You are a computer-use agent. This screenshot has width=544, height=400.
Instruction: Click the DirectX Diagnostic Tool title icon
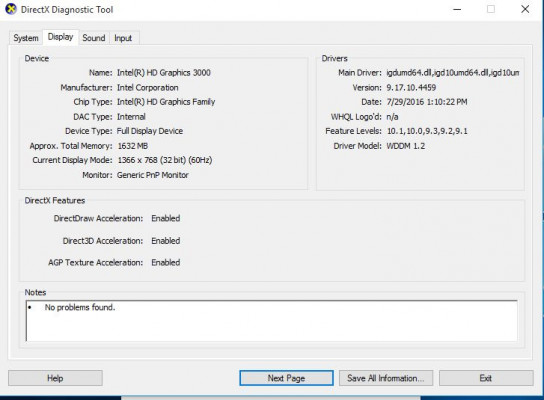click(11, 9)
